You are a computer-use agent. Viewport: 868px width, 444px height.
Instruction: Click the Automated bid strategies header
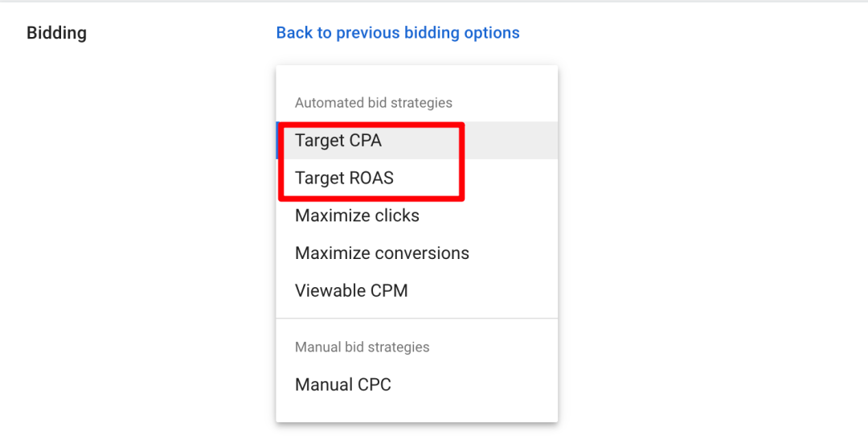374,103
